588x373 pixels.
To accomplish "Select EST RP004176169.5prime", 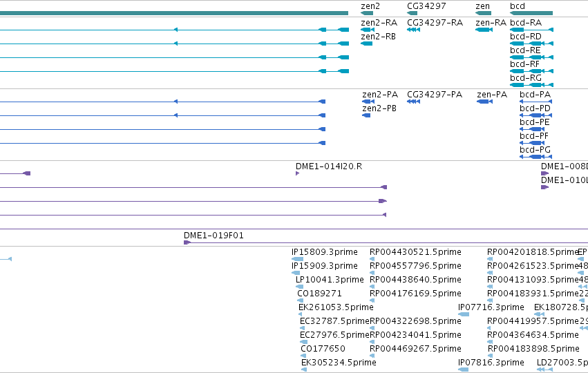I will (415, 294).
